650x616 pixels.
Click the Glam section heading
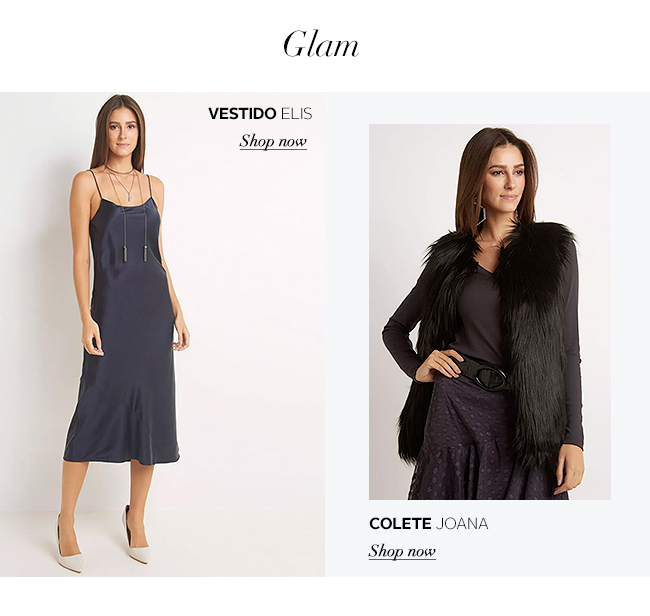click(x=321, y=44)
